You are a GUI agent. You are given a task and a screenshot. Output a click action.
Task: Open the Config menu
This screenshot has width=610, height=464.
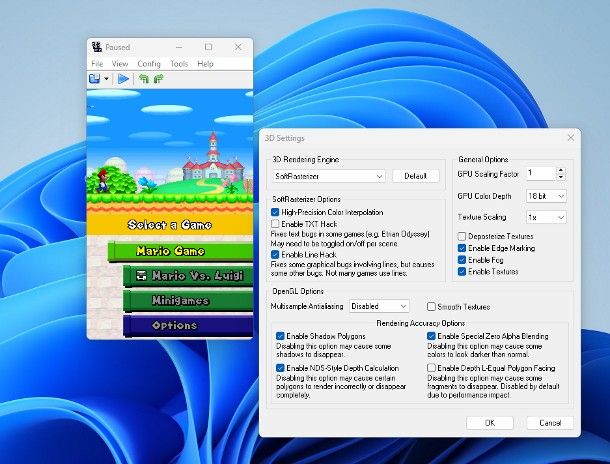click(x=148, y=63)
